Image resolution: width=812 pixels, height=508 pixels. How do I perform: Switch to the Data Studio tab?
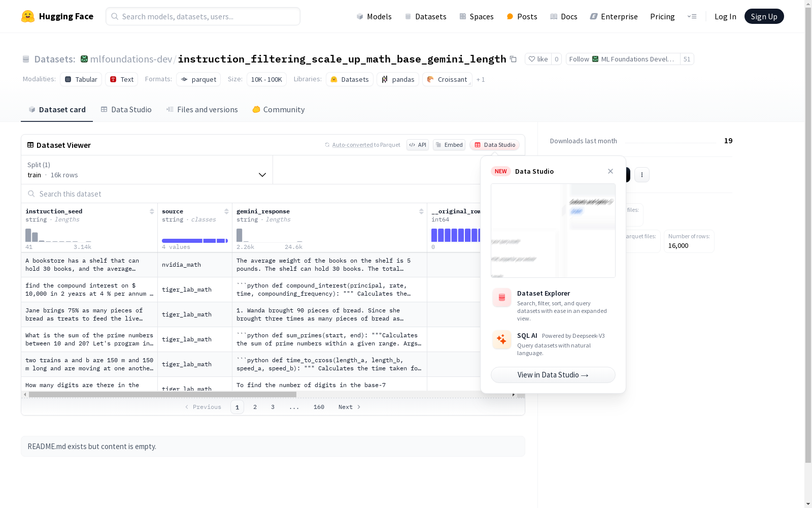[x=126, y=110]
